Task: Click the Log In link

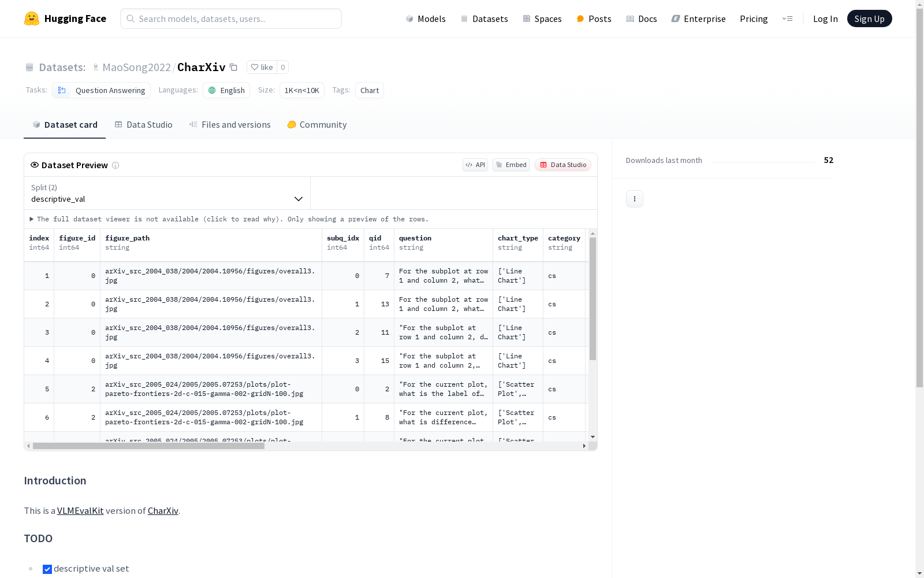Action: coord(825,18)
